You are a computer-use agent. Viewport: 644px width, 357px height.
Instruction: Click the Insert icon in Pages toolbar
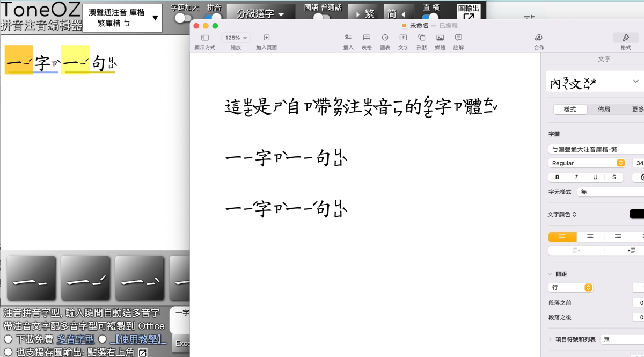(x=348, y=38)
